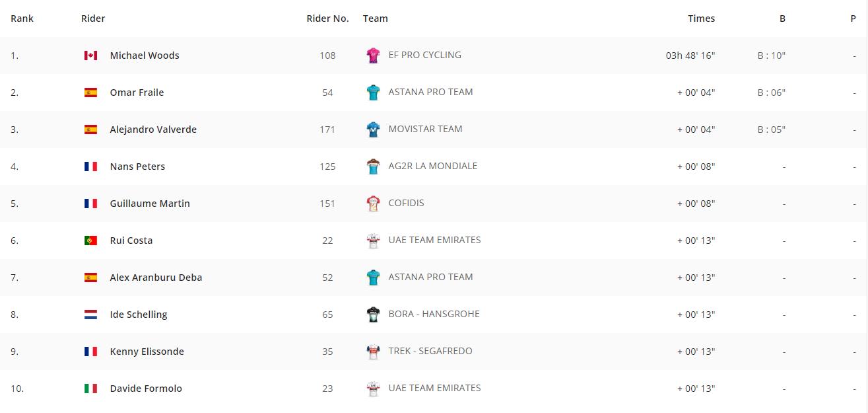This screenshot has width=868, height=413.
Task: Click the Bora-Hansgrohe black jersey icon
Action: pos(373,315)
